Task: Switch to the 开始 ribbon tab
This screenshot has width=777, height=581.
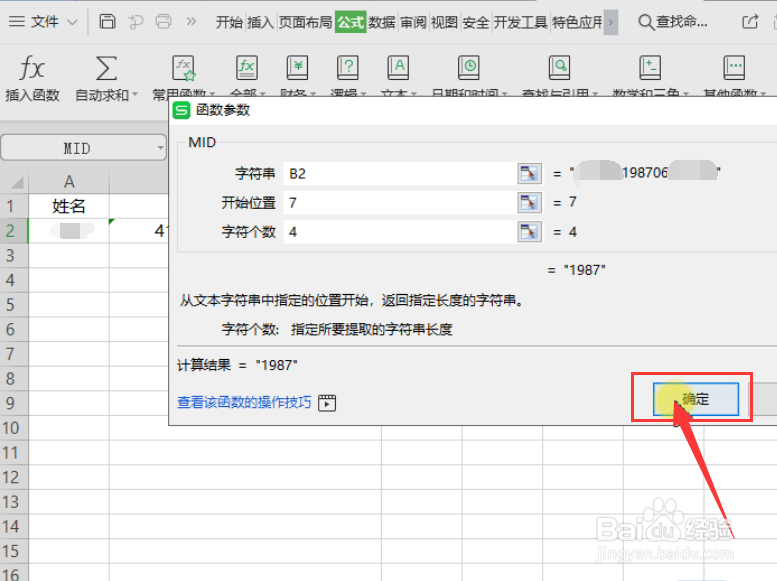Action: click(x=229, y=22)
